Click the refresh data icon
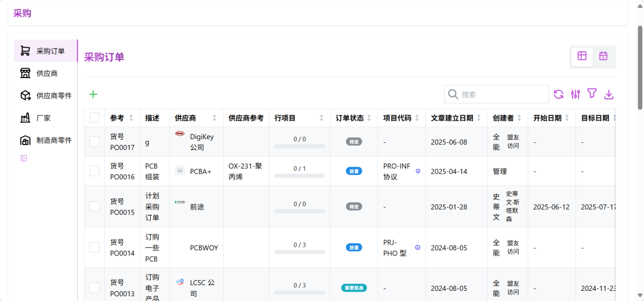 [x=559, y=94]
